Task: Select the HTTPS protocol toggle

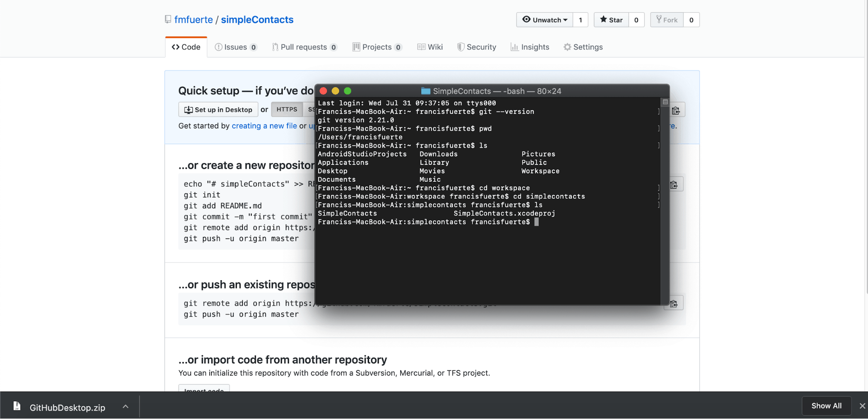Action: [287, 109]
